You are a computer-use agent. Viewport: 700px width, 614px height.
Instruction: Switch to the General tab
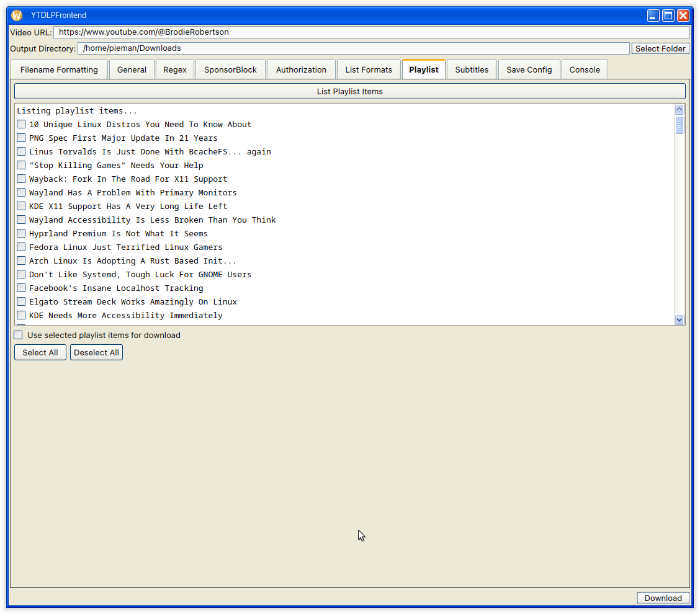click(x=132, y=69)
